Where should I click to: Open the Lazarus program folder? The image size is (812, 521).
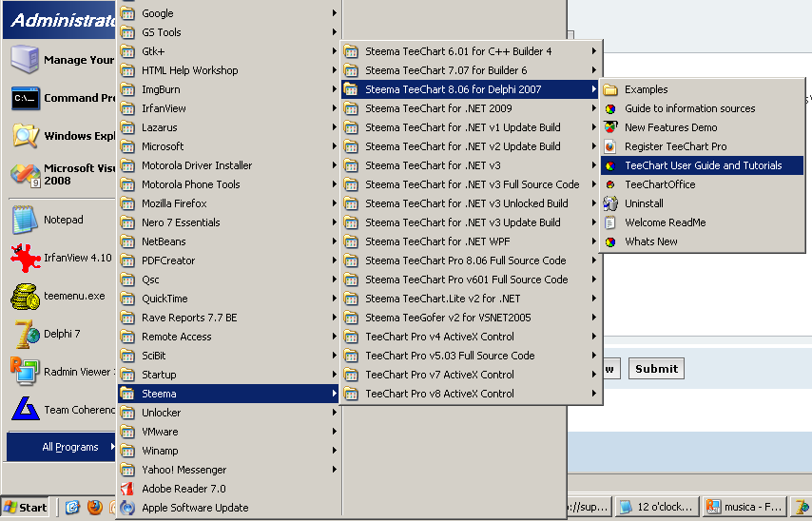[x=229, y=127]
